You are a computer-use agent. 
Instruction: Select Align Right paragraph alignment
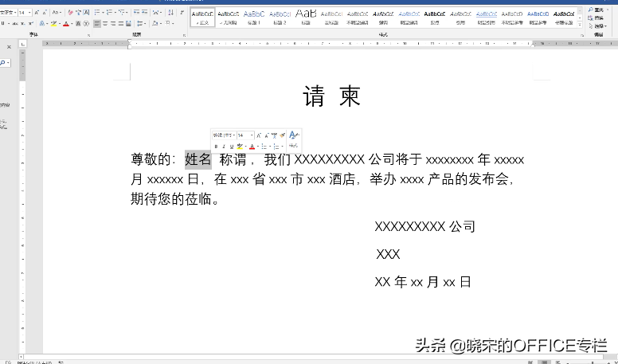[113, 23]
